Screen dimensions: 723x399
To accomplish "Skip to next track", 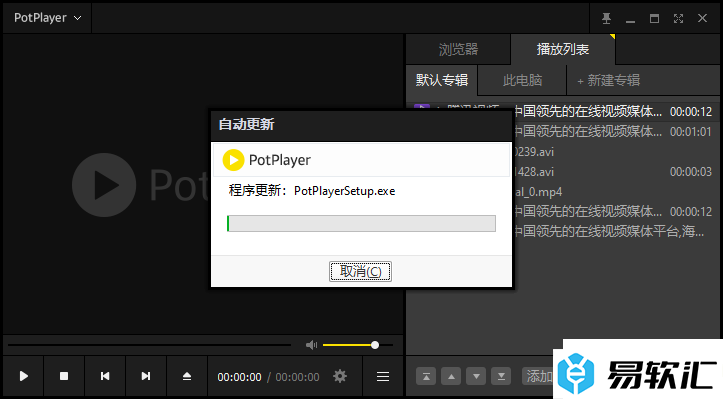I will [145, 376].
